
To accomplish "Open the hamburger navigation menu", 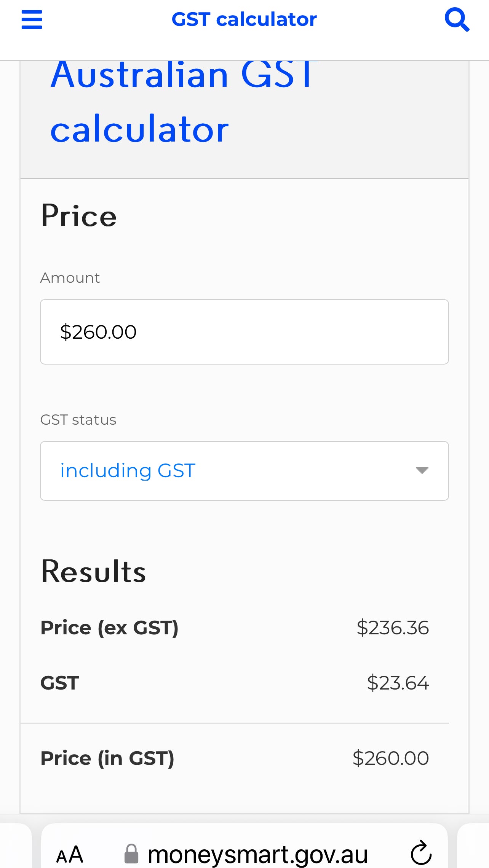I will pyautogui.click(x=32, y=19).
